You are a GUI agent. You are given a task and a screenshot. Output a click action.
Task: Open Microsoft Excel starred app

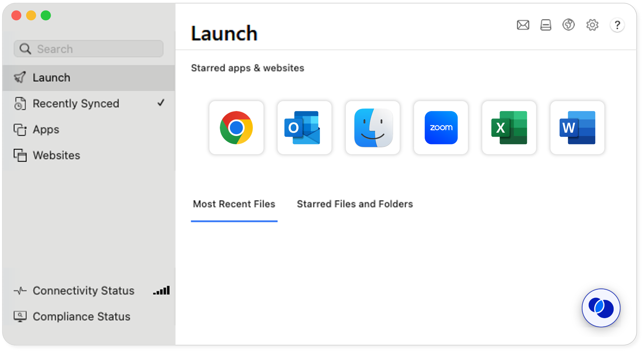coord(509,128)
